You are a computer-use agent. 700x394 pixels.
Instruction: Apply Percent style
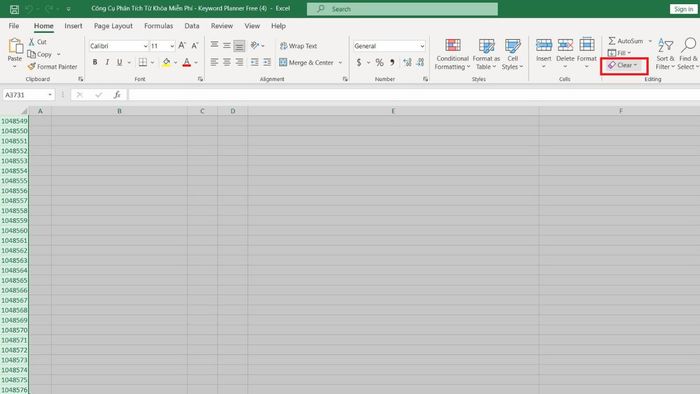click(x=379, y=62)
